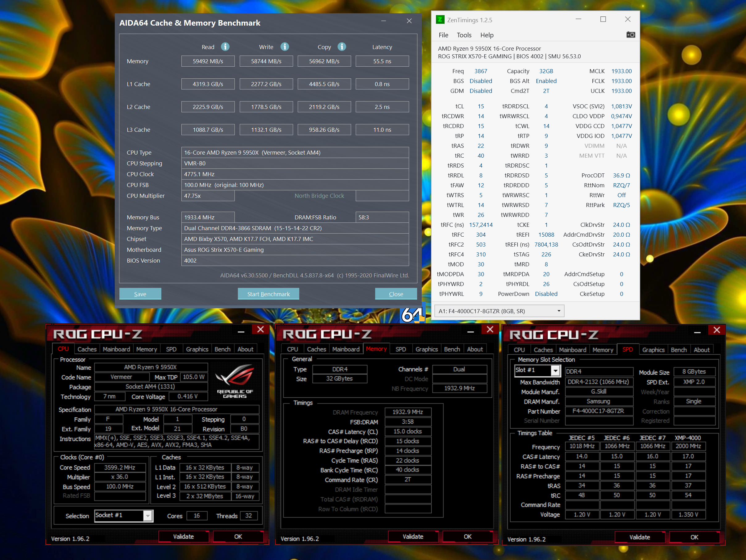Click the Write info icon
Image resolution: width=746 pixels, height=560 pixels.
pos(285,47)
